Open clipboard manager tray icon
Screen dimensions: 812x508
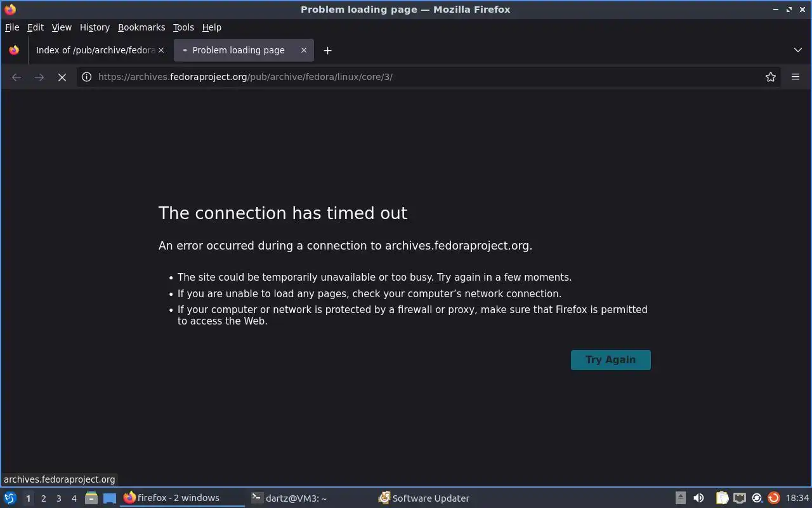tap(722, 498)
